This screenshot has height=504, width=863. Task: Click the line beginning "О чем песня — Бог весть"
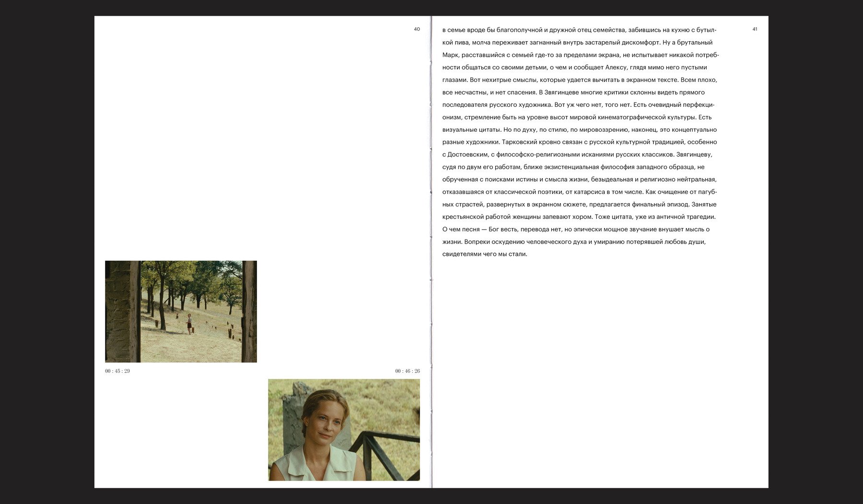[x=576, y=229]
